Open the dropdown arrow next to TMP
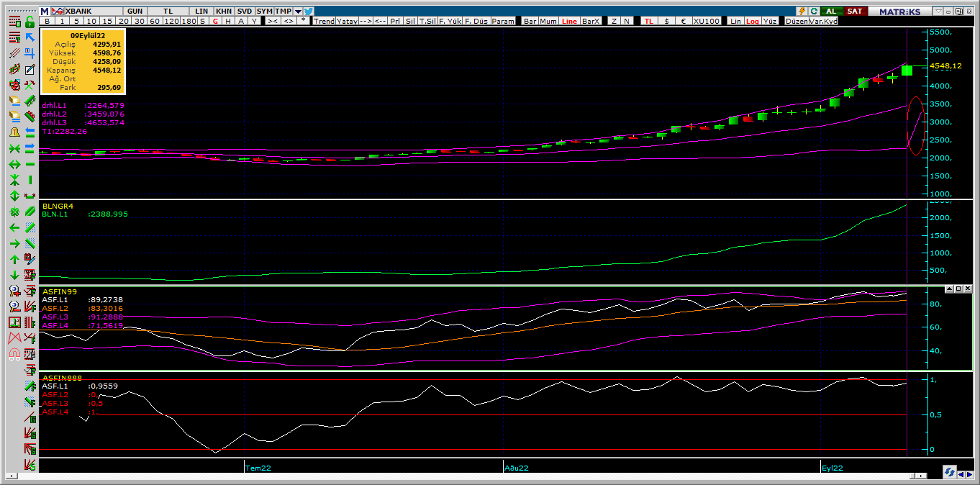 (x=298, y=12)
